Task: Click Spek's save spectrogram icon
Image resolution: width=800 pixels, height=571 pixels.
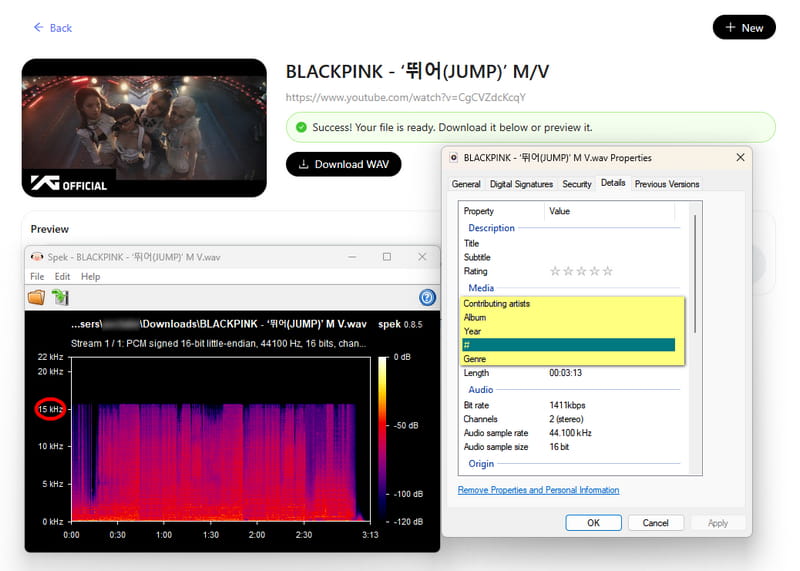Action: (60, 297)
